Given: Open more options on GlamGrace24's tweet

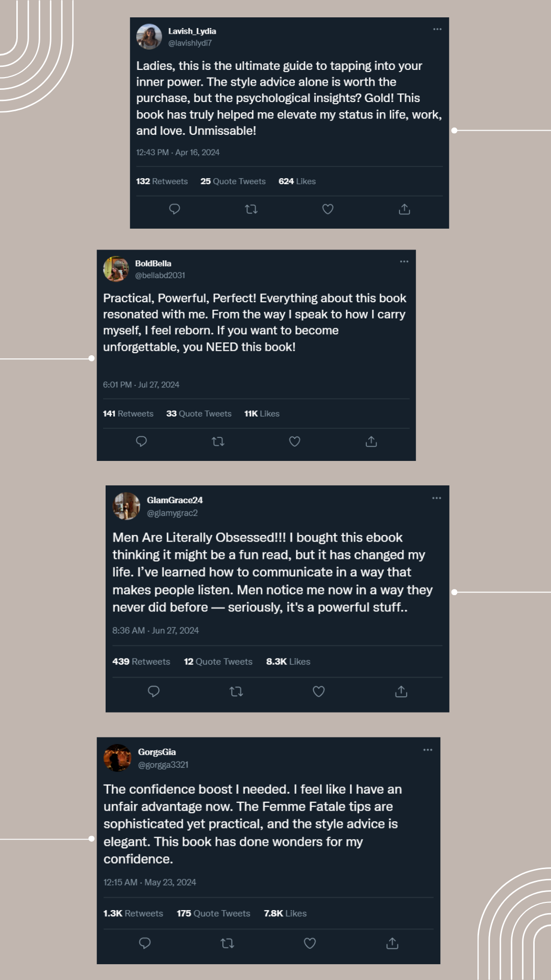Looking at the screenshot, I should tap(437, 498).
